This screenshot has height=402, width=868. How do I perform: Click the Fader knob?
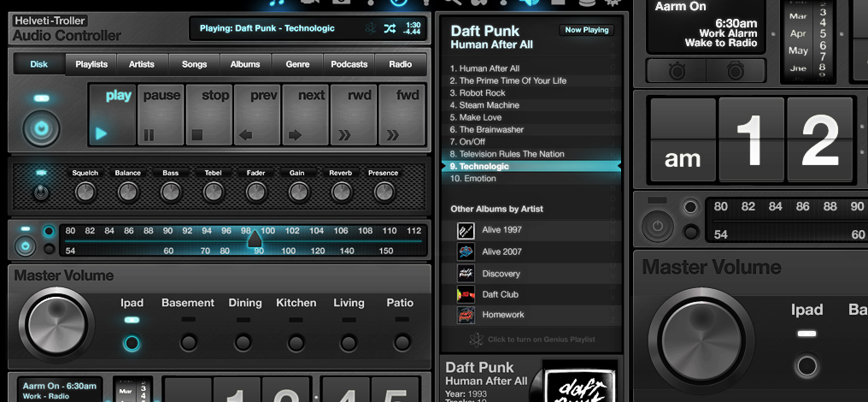coord(255,192)
